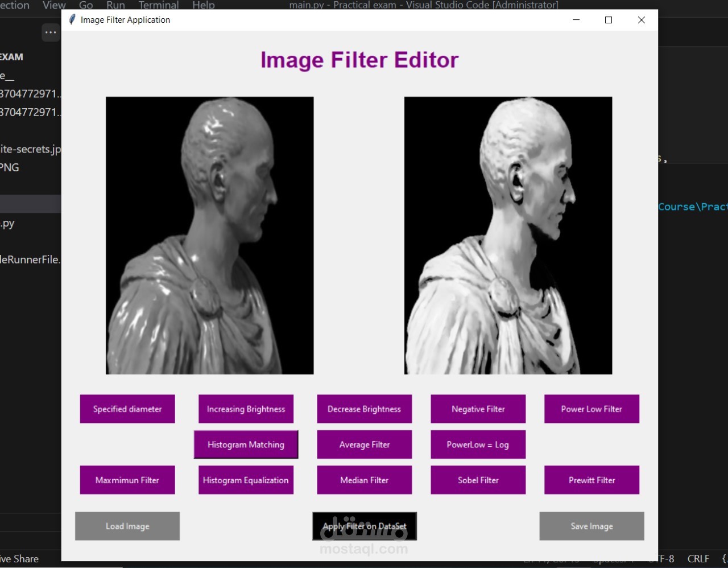Screen dimensions: 728x568
Task: Load an image with Load Image button
Action: (127, 526)
